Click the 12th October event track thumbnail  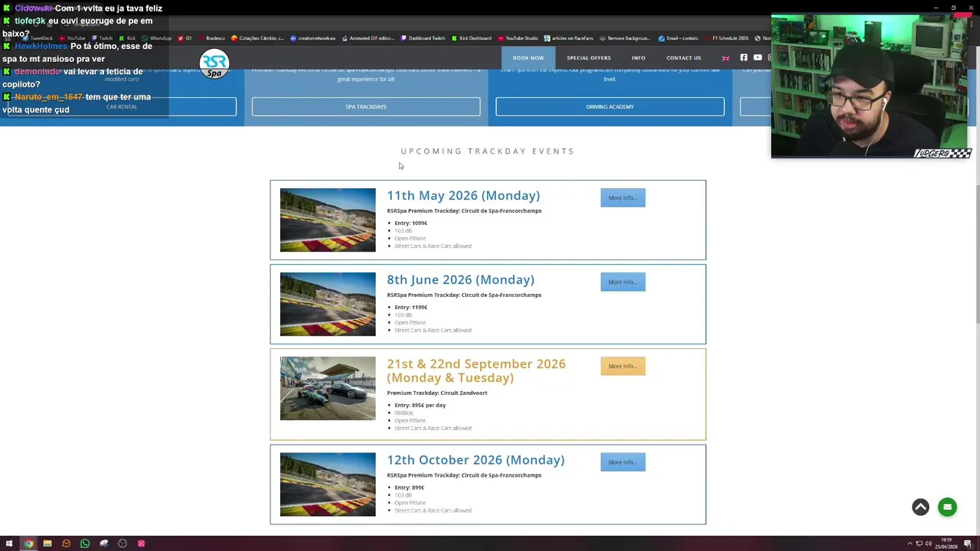(x=328, y=484)
